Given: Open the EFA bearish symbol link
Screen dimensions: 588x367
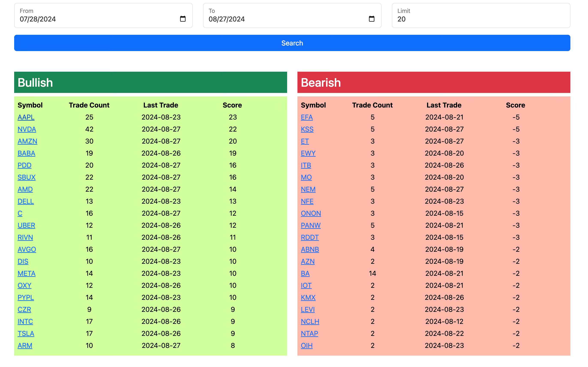Looking at the screenshot, I should (x=307, y=117).
